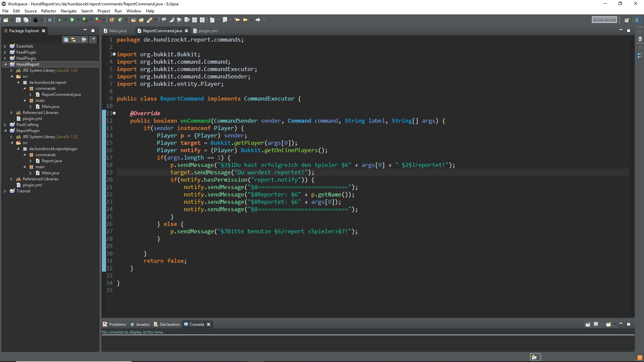Click the Back navigation arrow
The height and width of the screenshot is (362, 644).
[245, 20]
